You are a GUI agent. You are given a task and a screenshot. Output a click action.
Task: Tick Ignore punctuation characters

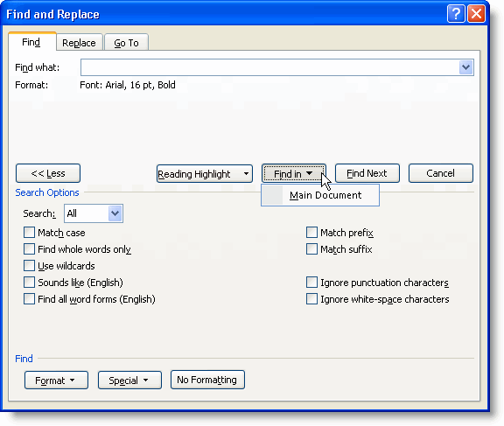click(x=311, y=283)
